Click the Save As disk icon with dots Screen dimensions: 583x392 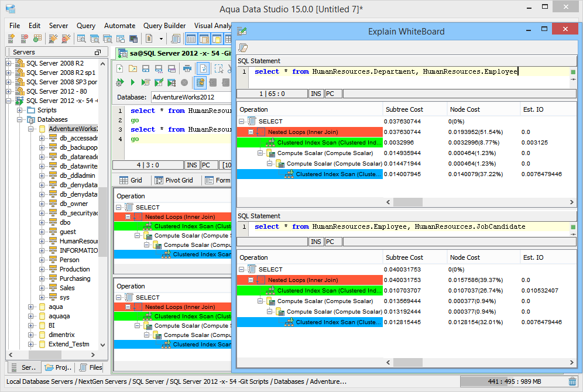pyautogui.click(x=159, y=68)
